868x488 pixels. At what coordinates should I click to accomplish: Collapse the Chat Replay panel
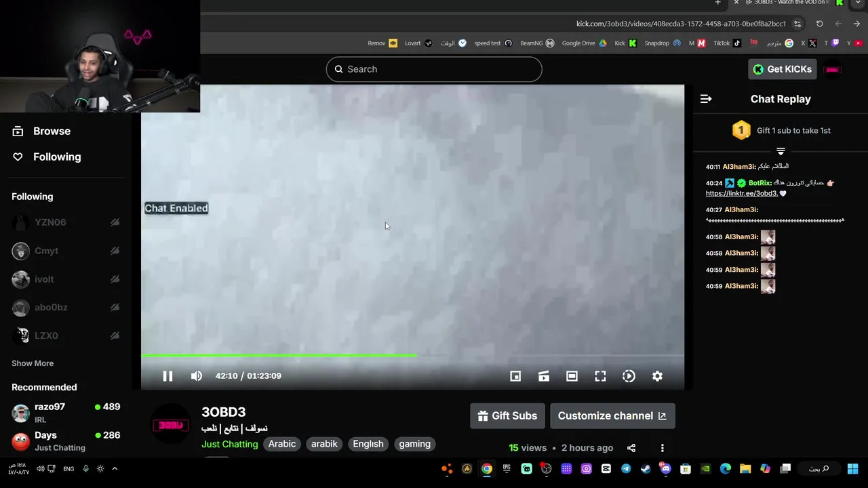coord(706,99)
